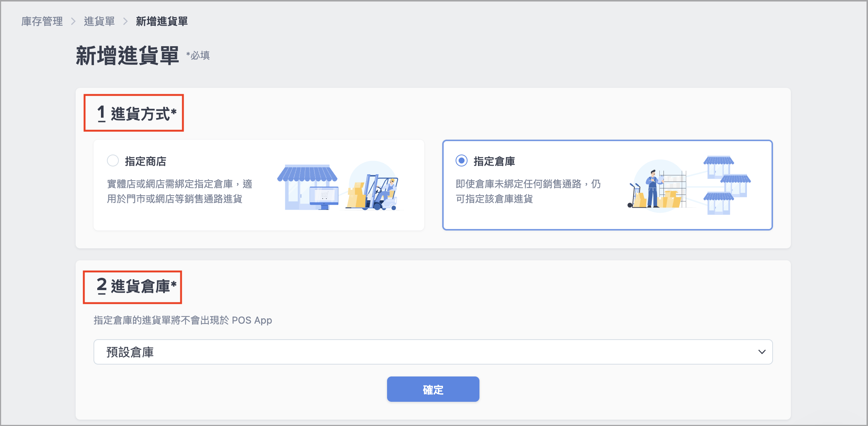Click the warehouse worker and shops illustration
868x426 pixels.
tap(689, 185)
